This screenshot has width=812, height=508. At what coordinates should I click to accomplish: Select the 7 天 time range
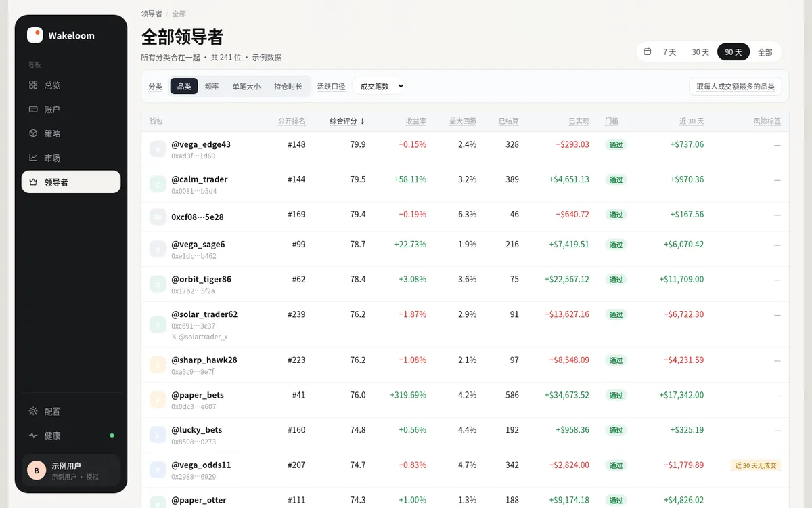pyautogui.click(x=669, y=52)
